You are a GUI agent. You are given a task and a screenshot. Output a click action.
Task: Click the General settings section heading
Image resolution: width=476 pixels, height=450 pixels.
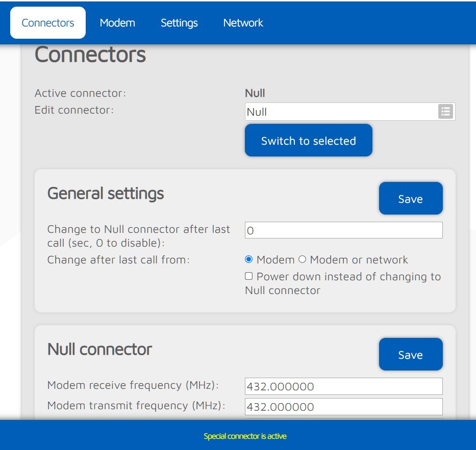pyautogui.click(x=106, y=193)
